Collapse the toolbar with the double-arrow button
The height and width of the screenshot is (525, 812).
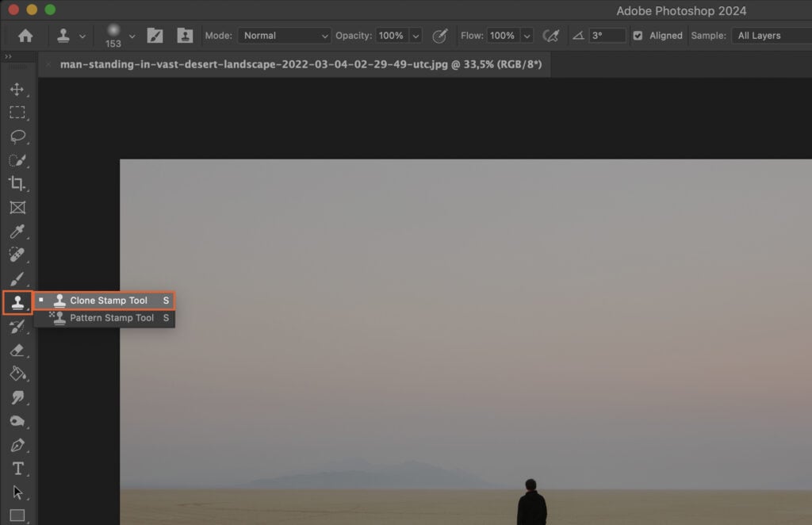tap(9, 56)
